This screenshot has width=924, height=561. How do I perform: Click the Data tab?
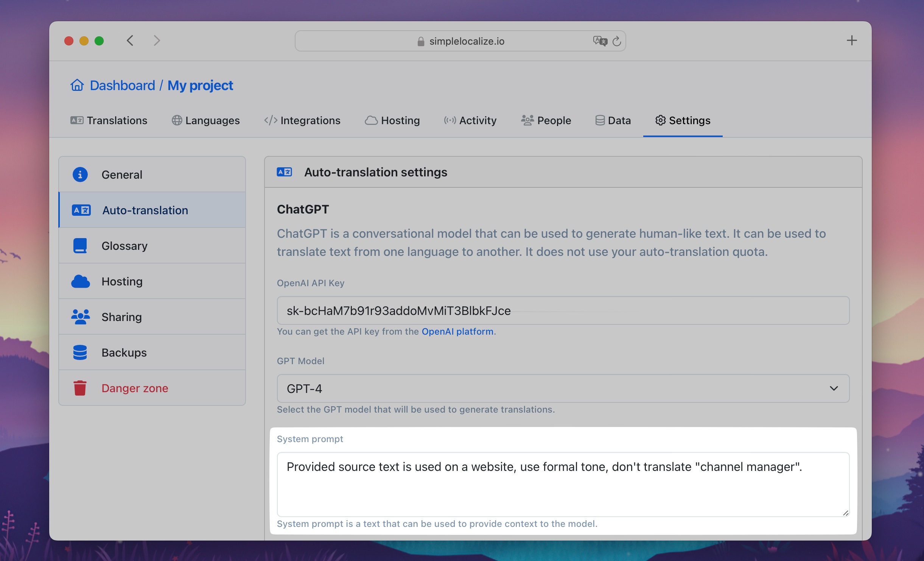[x=614, y=120]
